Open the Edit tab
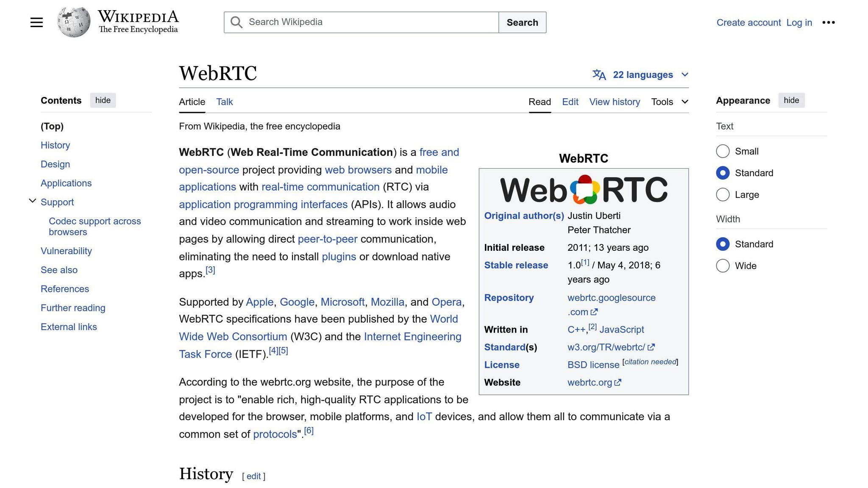Screen dimensions: 868x488 pyautogui.click(x=570, y=102)
